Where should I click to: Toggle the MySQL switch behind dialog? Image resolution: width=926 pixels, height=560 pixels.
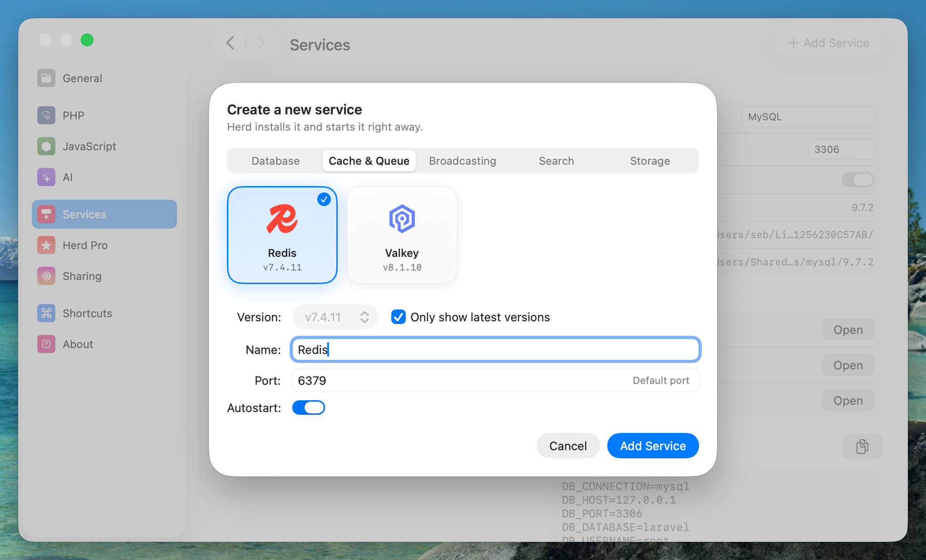[x=857, y=180]
